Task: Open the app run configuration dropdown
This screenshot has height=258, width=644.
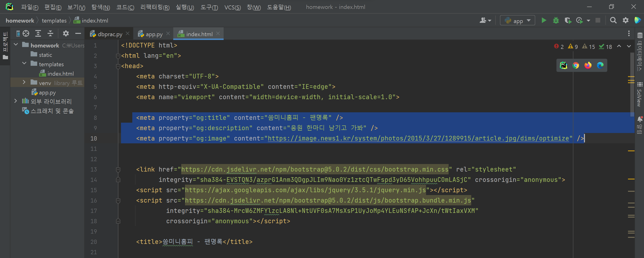Action: click(x=518, y=20)
